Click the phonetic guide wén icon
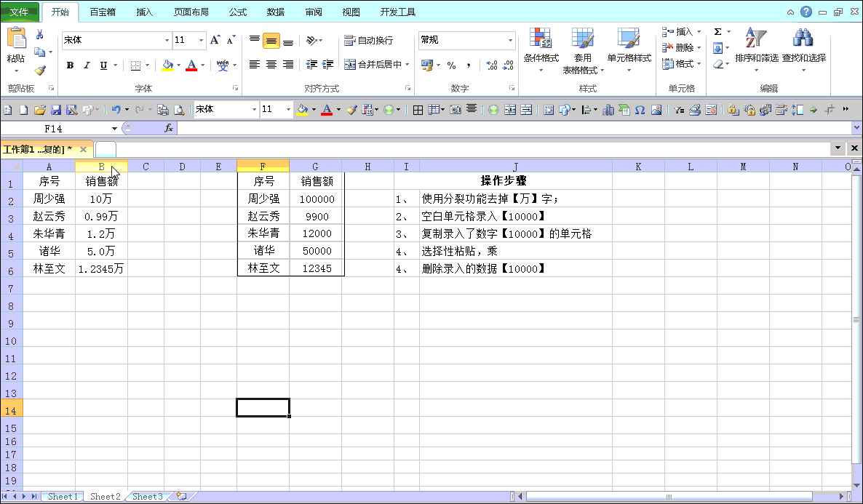 [223, 65]
